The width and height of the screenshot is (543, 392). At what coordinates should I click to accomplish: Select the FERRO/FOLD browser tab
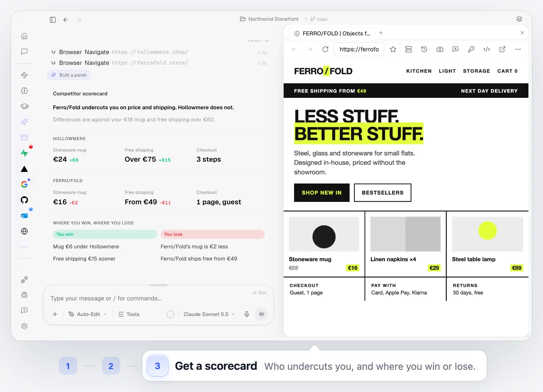pos(332,33)
